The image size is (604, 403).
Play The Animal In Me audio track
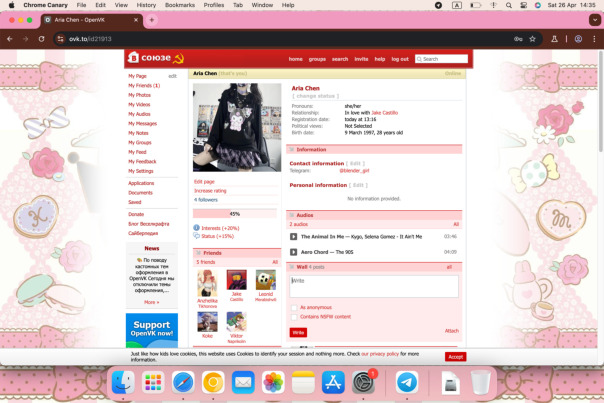click(294, 237)
